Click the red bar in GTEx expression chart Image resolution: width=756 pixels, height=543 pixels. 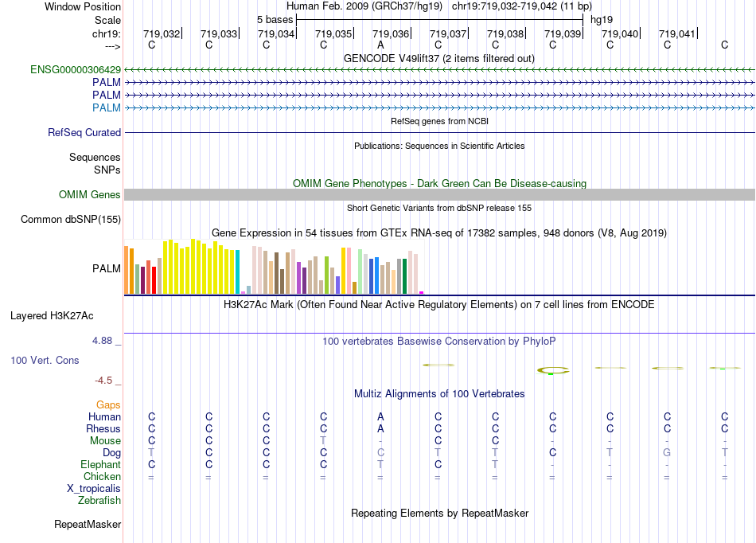coord(154,279)
